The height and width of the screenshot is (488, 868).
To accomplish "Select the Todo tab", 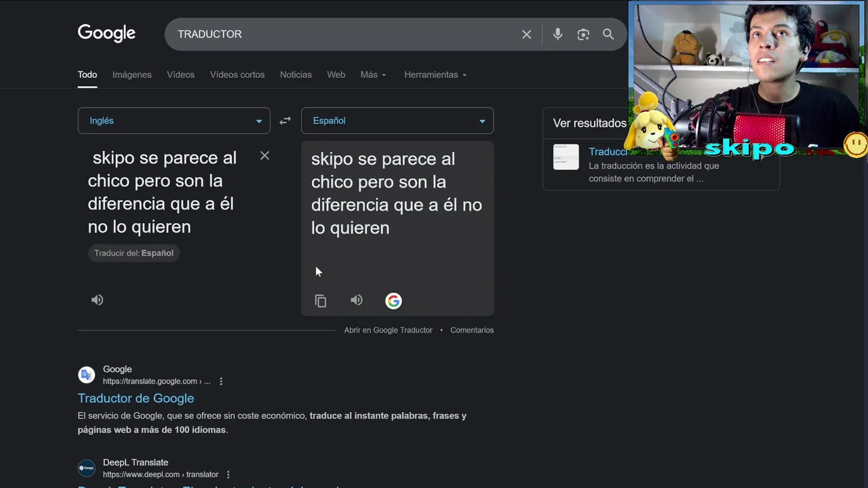I will tap(87, 75).
